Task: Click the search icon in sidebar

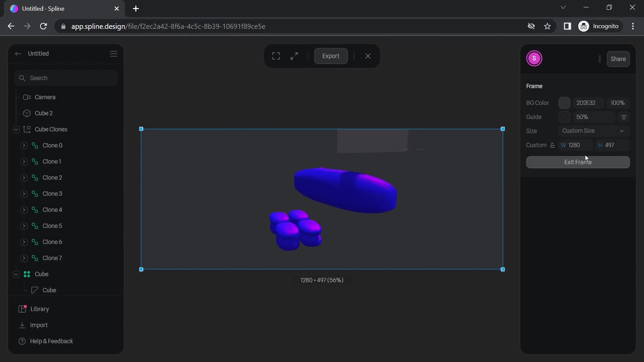Action: (x=22, y=78)
